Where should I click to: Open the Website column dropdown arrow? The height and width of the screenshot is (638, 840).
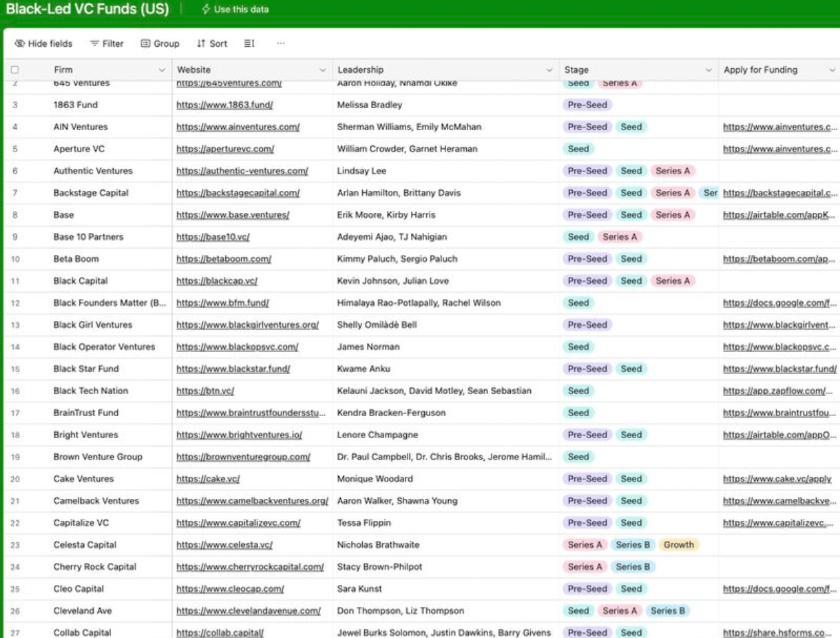tap(322, 70)
